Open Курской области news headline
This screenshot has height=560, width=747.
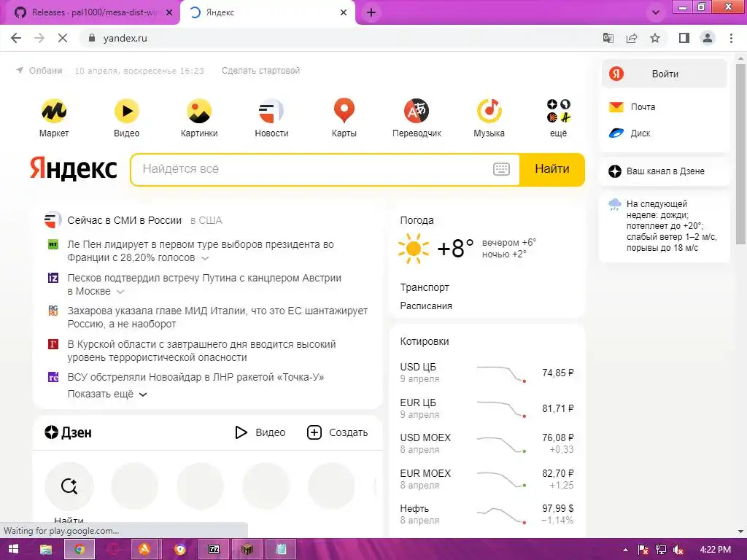point(201,351)
